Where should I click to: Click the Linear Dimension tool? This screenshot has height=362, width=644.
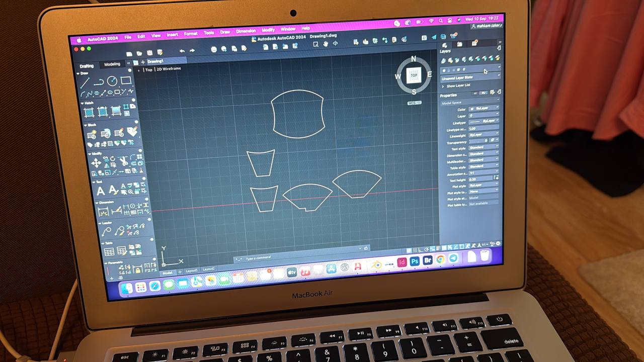[x=104, y=211]
